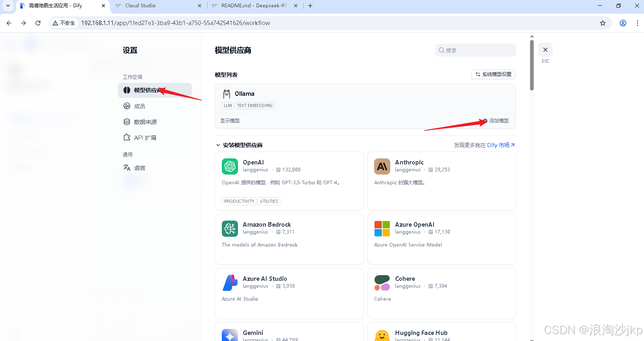The image size is (644, 341).
Task: Open the Chrome profile avatar icon
Action: [623, 23]
